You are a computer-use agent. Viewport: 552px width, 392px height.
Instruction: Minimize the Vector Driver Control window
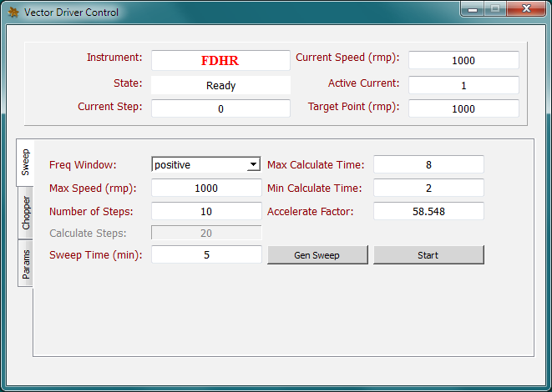click(474, 10)
